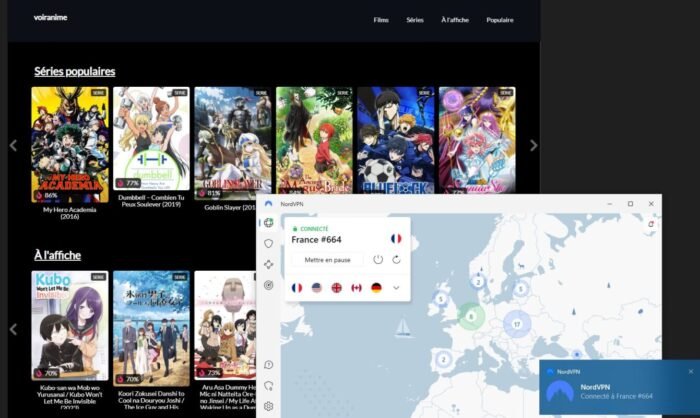Open Aru Asa Dummy Head Mic poster
This screenshot has height=418, width=700.
click(225, 326)
